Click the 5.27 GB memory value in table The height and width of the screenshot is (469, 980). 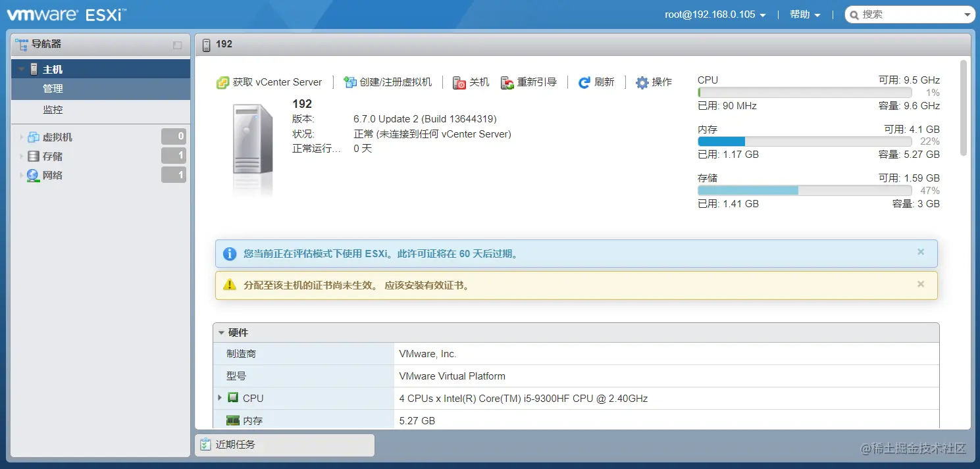click(x=417, y=421)
